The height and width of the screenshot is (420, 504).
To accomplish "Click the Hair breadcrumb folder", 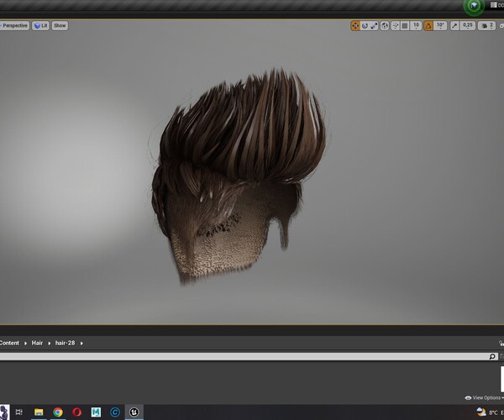I will 37,343.
